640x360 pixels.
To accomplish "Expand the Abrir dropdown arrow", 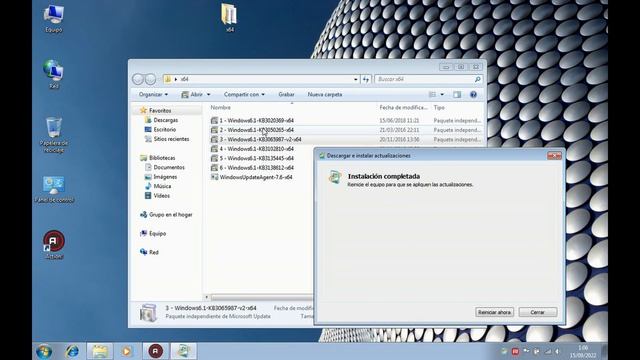I will coord(208,95).
